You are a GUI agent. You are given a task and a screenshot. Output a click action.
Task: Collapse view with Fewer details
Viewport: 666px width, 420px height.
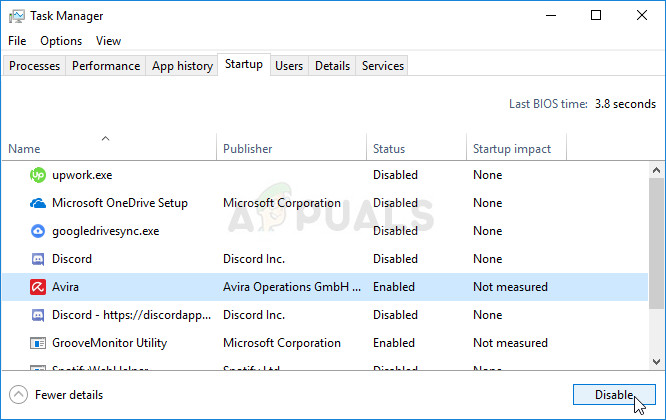[58, 395]
